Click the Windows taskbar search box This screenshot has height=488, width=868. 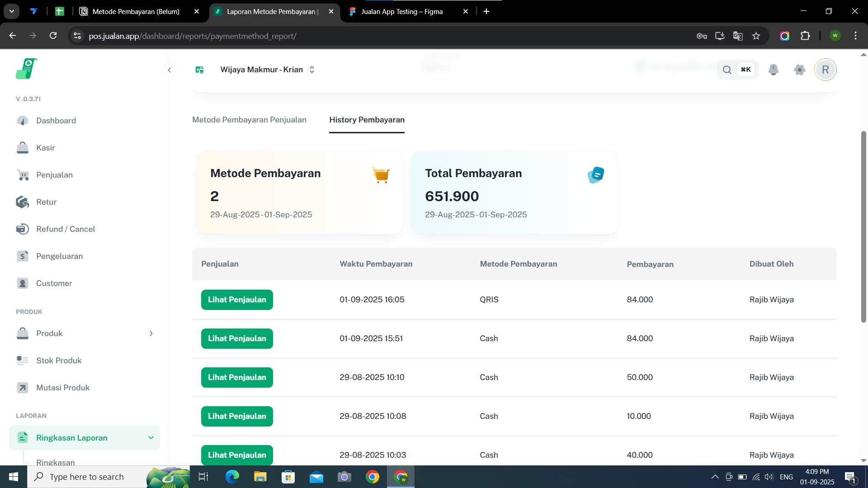click(86, 477)
